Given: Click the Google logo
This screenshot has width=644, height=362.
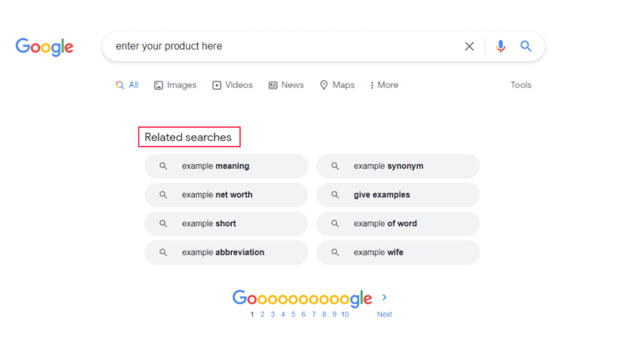Looking at the screenshot, I should 44,47.
